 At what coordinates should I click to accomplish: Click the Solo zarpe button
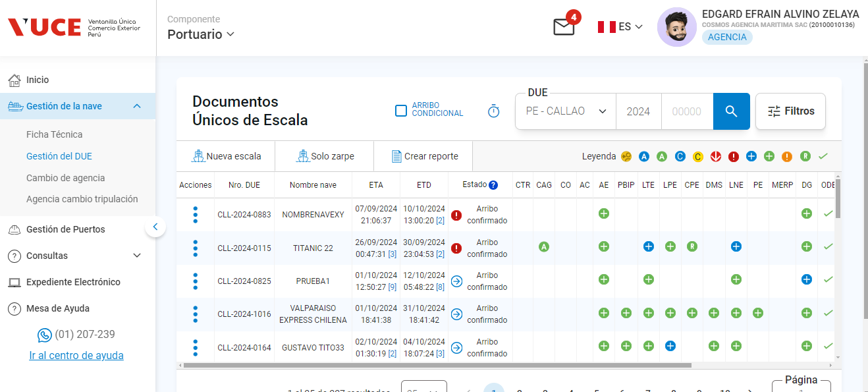tap(325, 156)
